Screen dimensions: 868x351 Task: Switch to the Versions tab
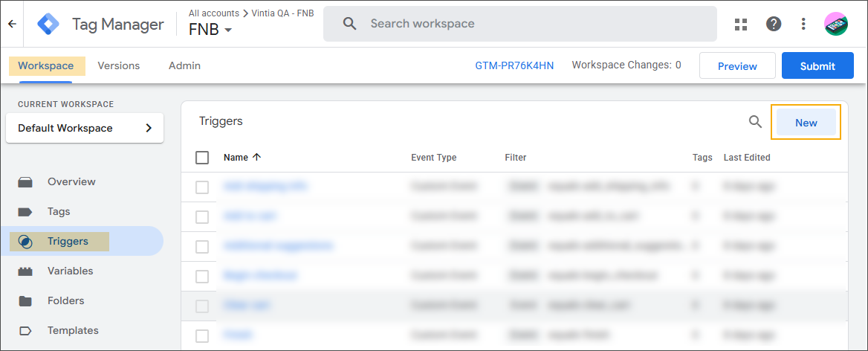click(119, 65)
